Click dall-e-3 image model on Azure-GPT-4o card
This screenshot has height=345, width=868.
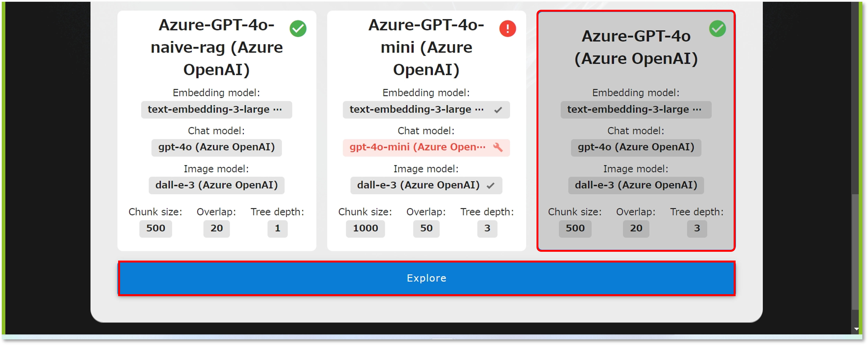636,185
